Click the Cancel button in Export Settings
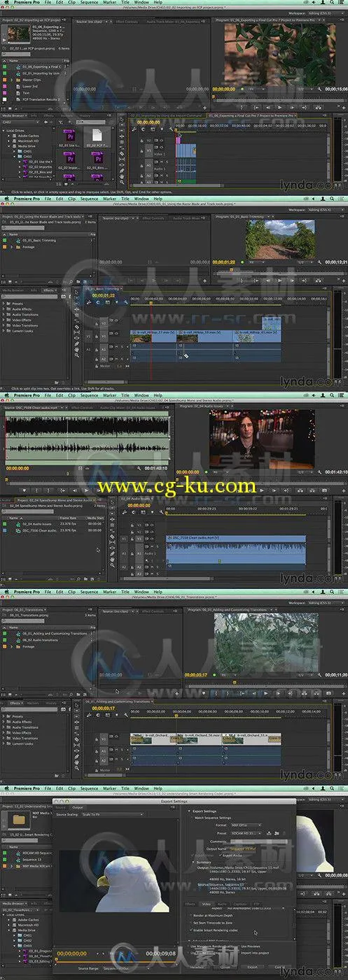Viewport: 348px width, 980px height. [x=279, y=967]
